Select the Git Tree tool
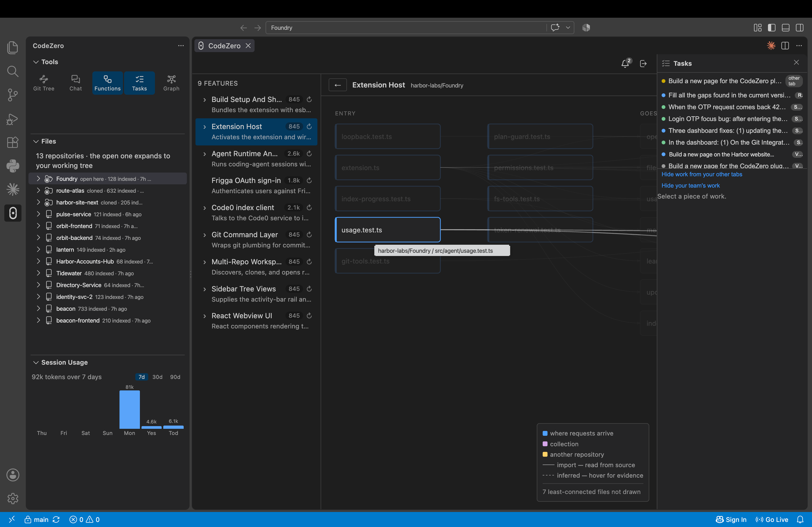 point(44,83)
